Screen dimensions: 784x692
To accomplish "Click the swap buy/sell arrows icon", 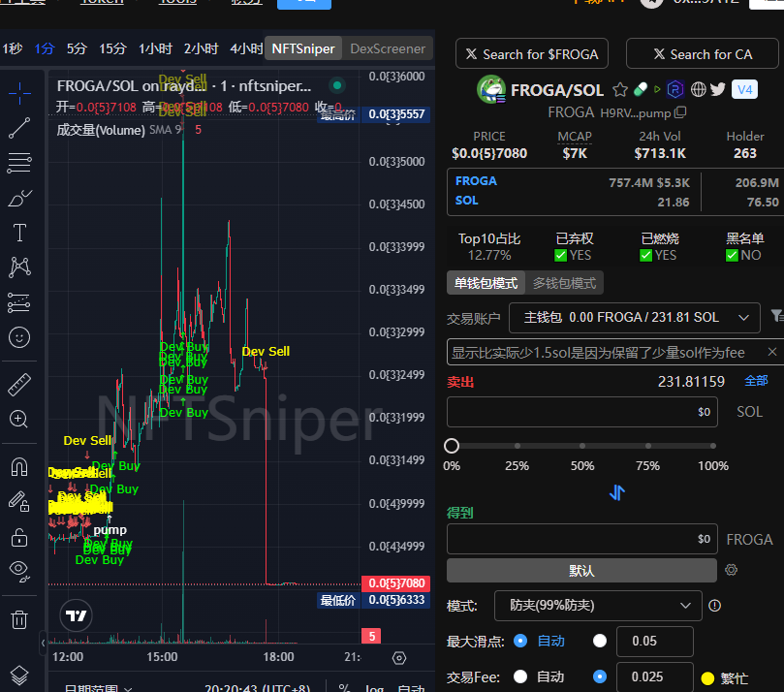I will click(617, 492).
